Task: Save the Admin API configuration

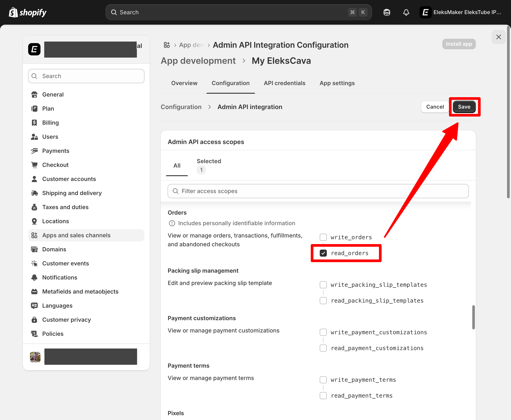Action: tap(464, 107)
